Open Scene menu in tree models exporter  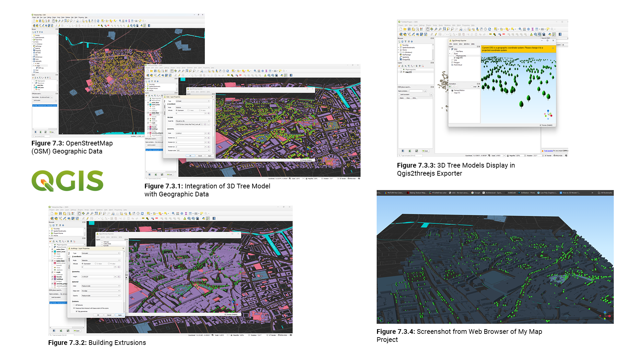point(455,44)
